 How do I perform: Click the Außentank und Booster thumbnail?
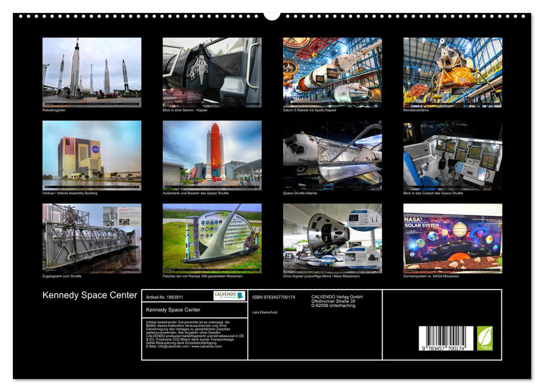click(212, 155)
